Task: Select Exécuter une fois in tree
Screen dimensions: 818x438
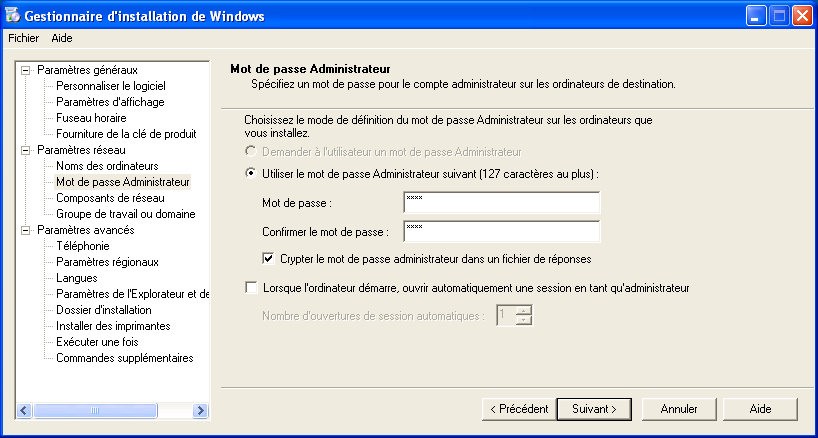Action: click(x=98, y=342)
